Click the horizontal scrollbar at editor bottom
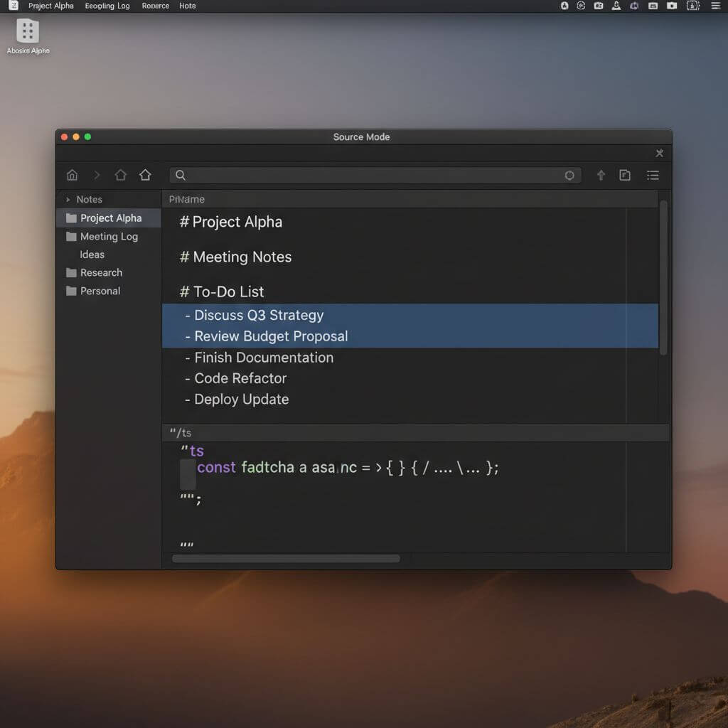 tap(286, 559)
